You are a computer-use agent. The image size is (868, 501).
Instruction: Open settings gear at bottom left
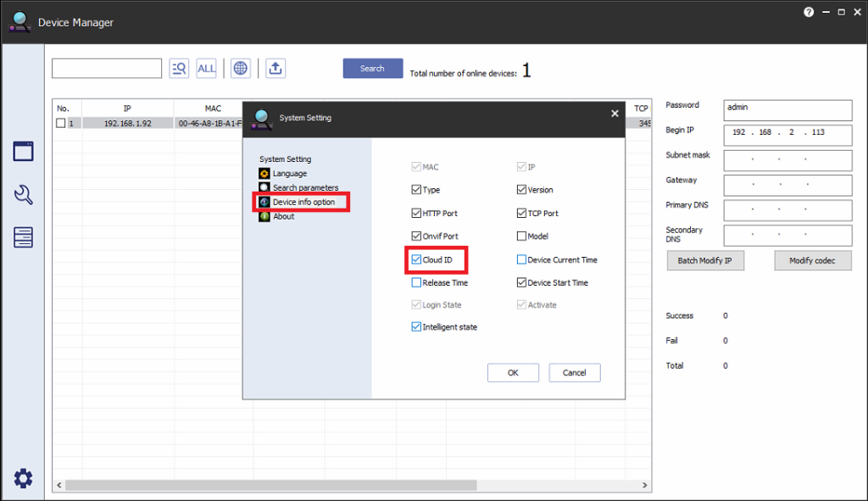[23, 478]
